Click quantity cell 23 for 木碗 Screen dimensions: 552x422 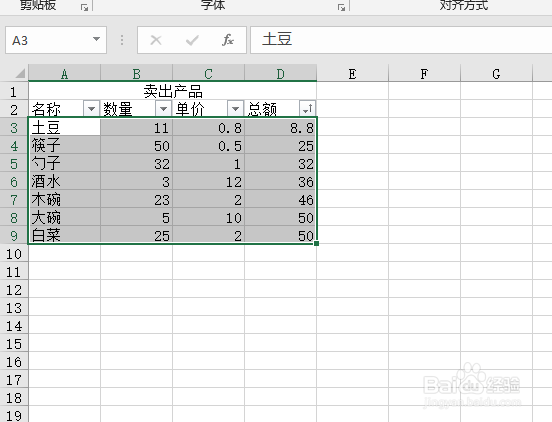(x=137, y=199)
